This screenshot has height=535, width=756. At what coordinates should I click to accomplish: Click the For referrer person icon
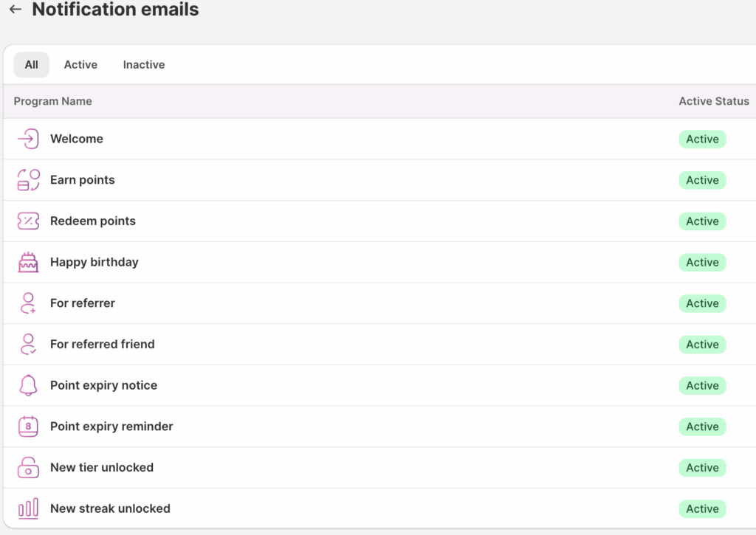(x=28, y=303)
